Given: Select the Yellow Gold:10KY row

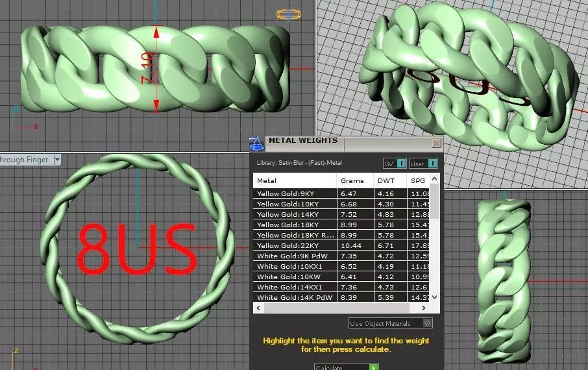Looking at the screenshot, I should click(x=341, y=204).
